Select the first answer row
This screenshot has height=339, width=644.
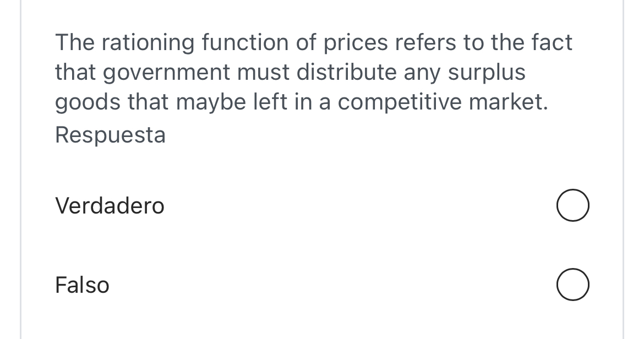click(x=330, y=205)
